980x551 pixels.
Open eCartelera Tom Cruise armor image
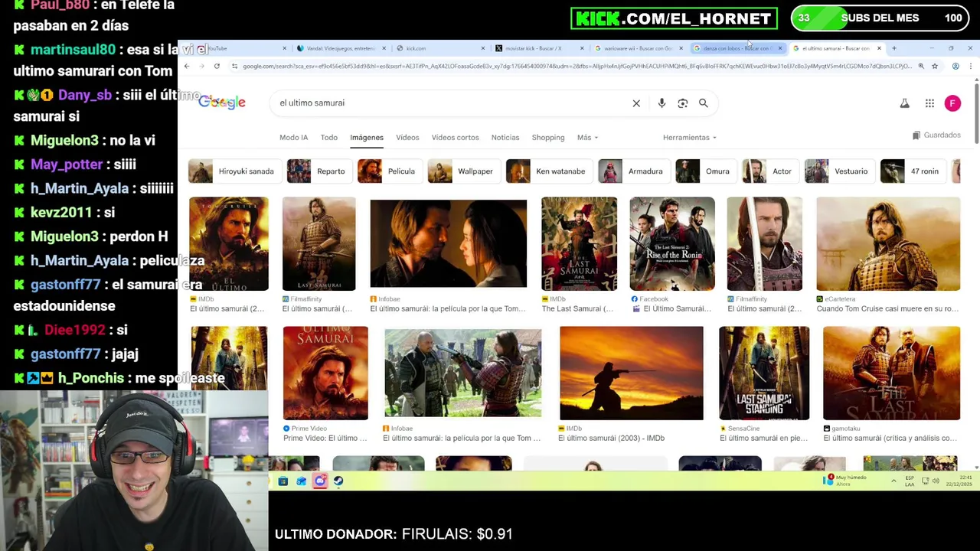pos(888,243)
